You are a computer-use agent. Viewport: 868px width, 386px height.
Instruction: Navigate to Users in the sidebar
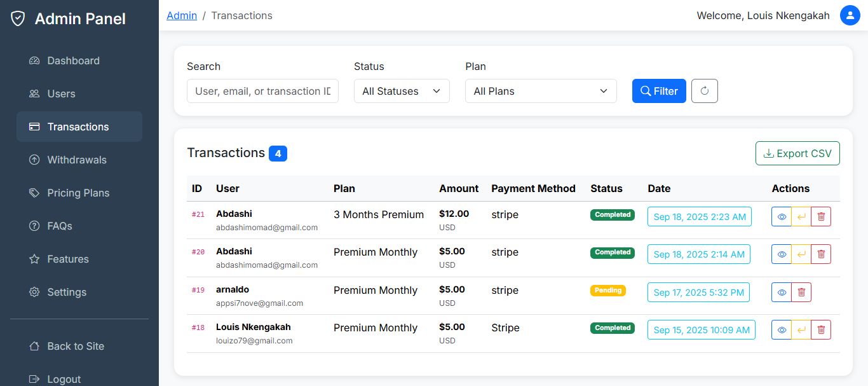(61, 93)
